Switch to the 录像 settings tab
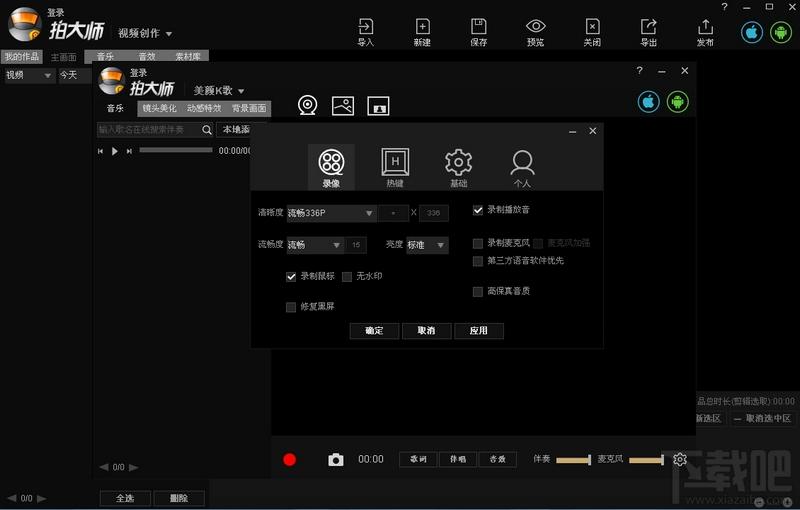This screenshot has width=800, height=510. [331, 167]
